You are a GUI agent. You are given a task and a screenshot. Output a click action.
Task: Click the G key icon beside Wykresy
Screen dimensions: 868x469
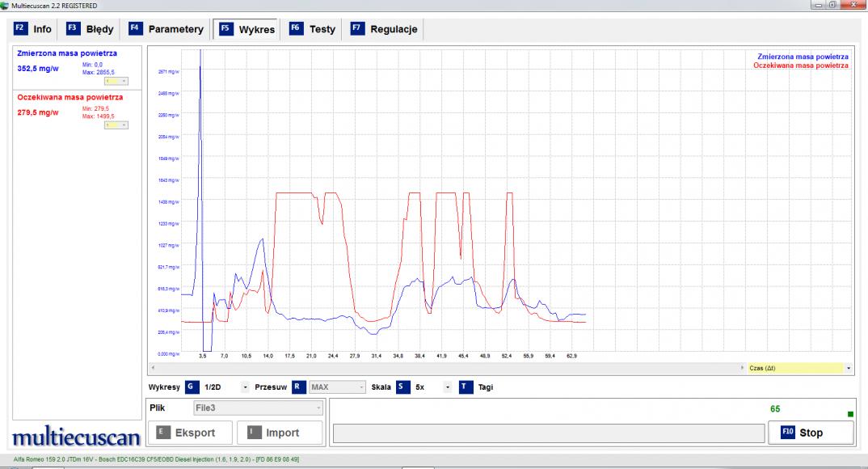click(191, 387)
